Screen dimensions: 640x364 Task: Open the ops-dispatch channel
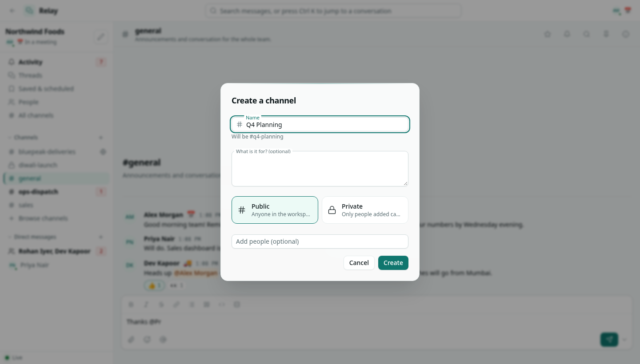[x=56, y=192]
